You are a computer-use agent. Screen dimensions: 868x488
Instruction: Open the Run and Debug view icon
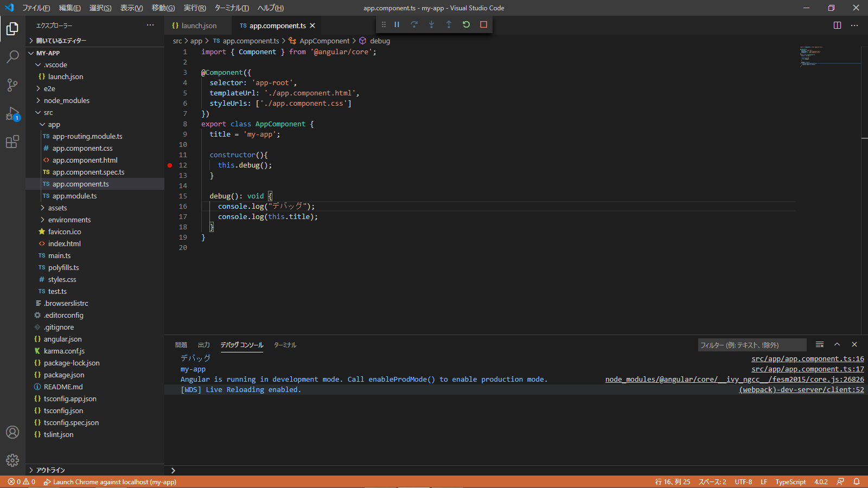coord(12,114)
